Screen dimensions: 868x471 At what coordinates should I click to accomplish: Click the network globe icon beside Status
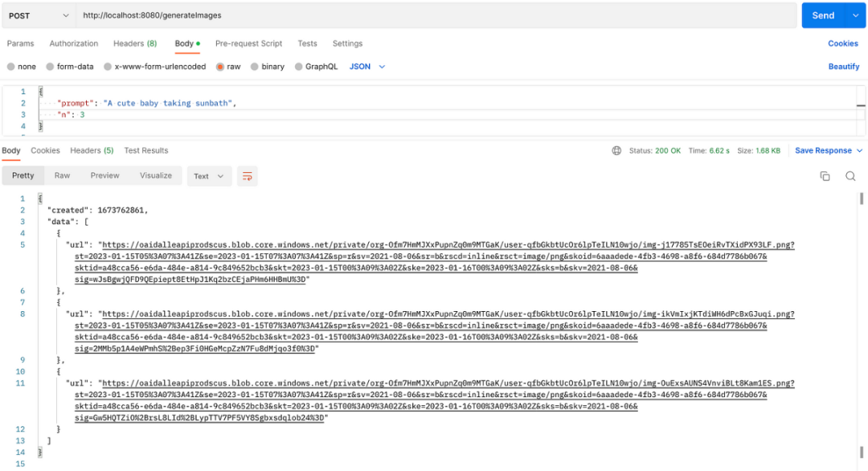click(x=616, y=150)
